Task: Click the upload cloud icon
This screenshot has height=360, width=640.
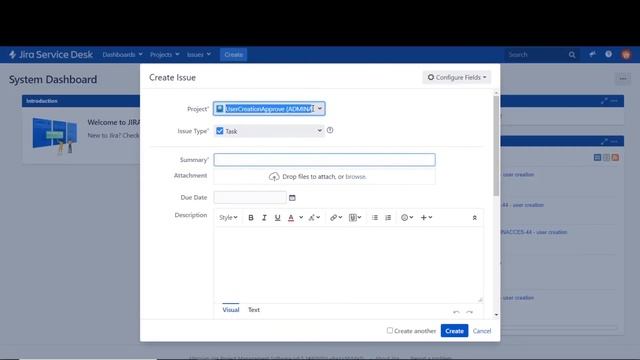Action: point(274,177)
